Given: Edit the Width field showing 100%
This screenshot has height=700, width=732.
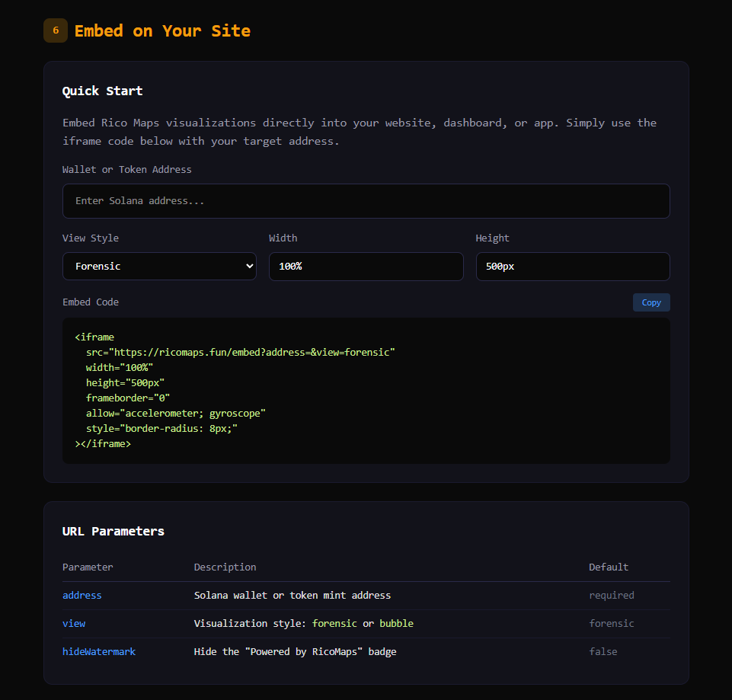Looking at the screenshot, I should [x=366, y=266].
